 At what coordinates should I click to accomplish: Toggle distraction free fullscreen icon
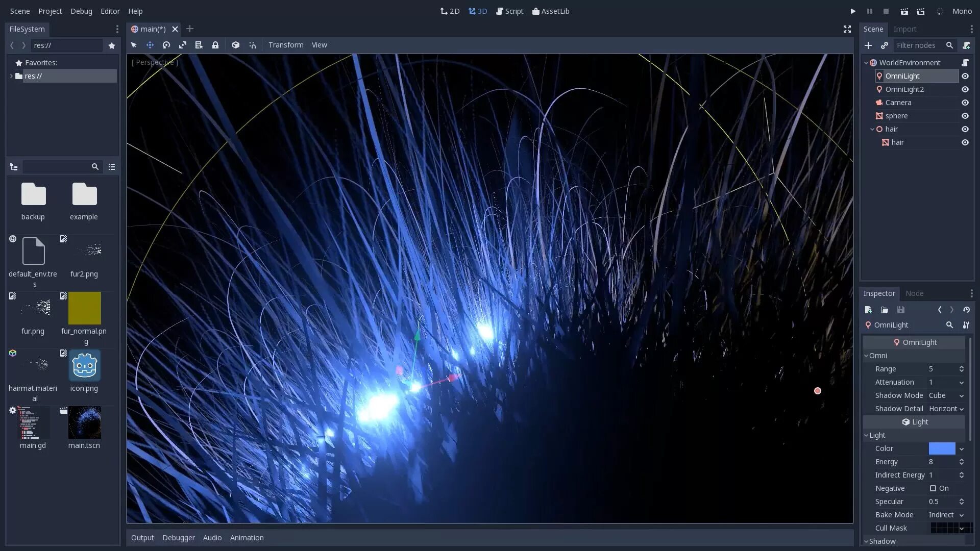click(847, 29)
